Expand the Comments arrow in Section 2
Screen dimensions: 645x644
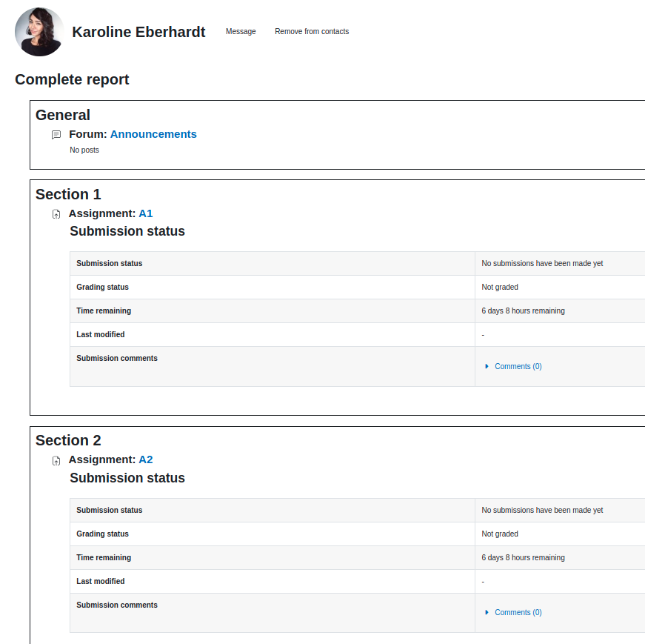click(x=487, y=612)
